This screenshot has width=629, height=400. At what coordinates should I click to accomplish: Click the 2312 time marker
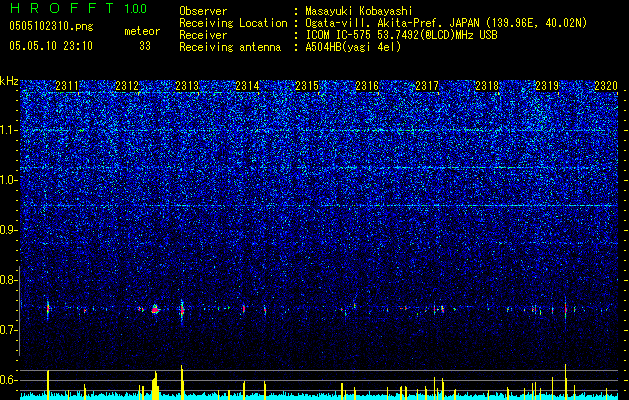point(127,86)
